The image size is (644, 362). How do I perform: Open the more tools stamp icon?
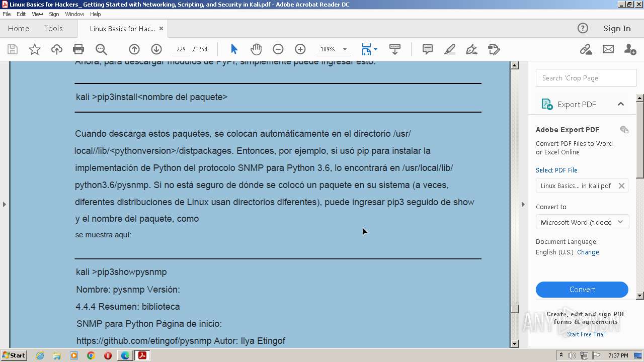(494, 49)
